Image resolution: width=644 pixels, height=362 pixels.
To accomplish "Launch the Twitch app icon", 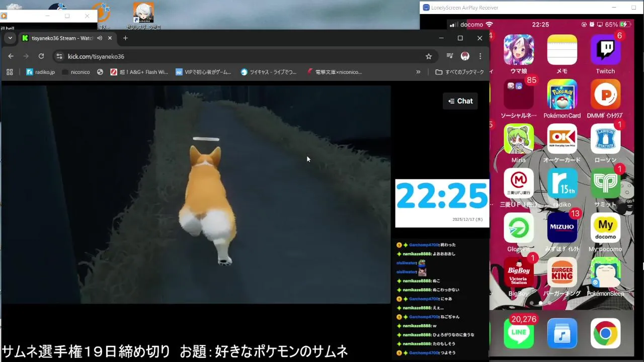I will (x=605, y=49).
